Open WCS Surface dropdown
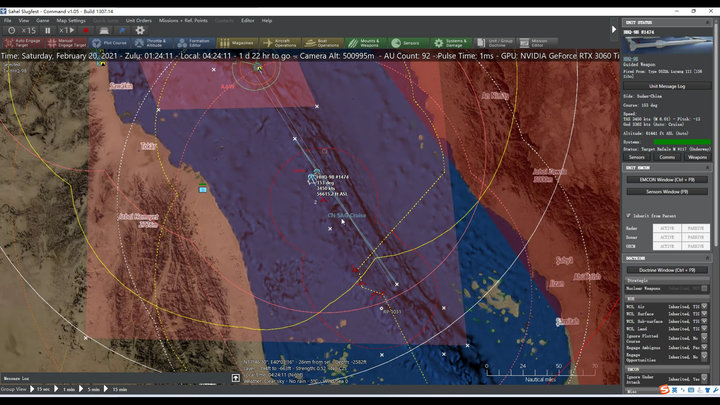Image resolution: width=720 pixels, height=405 pixels. [704, 314]
